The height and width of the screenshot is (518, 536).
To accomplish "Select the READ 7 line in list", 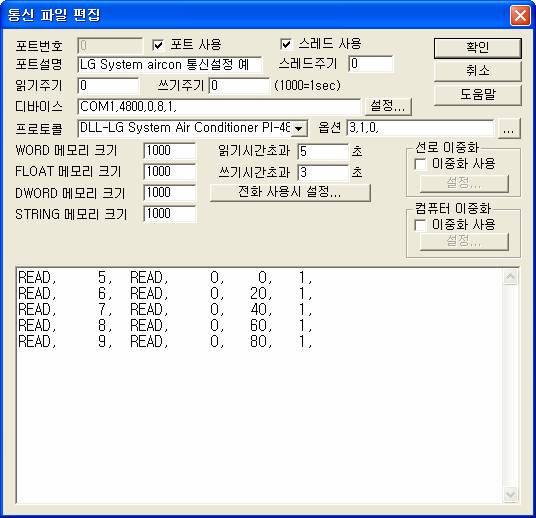I will click(x=165, y=309).
